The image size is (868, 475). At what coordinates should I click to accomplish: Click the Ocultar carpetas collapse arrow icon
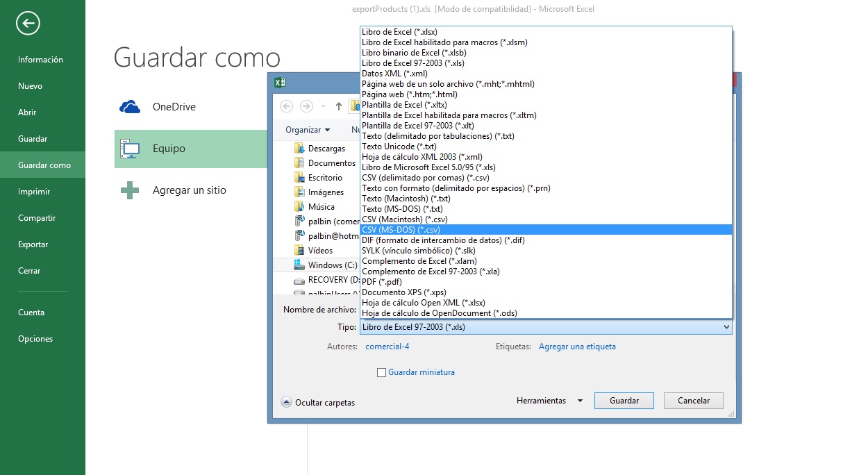tap(286, 402)
